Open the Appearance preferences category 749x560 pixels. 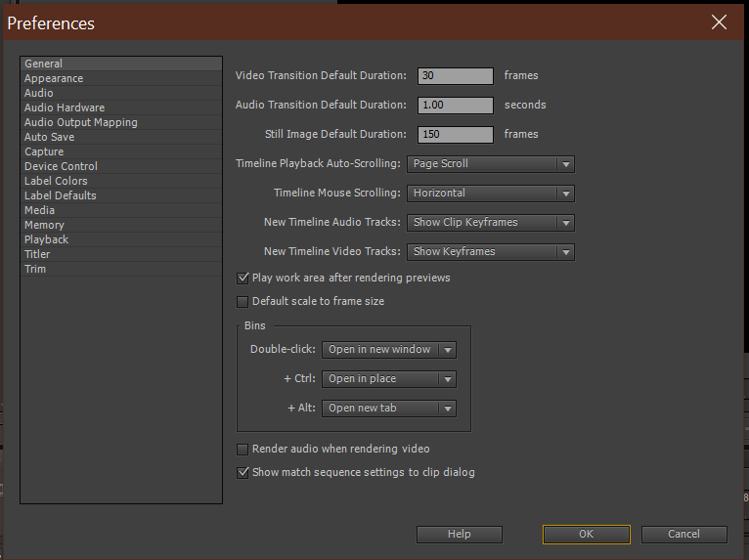(x=121, y=78)
